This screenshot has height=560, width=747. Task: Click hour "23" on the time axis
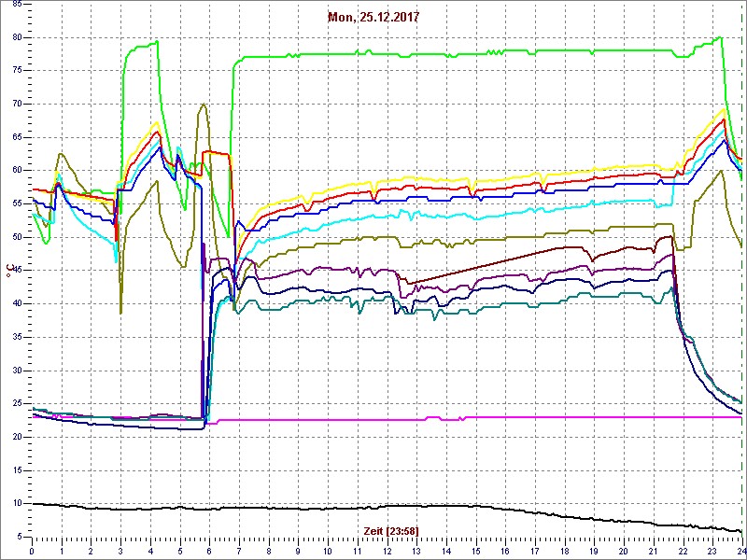[x=712, y=551]
